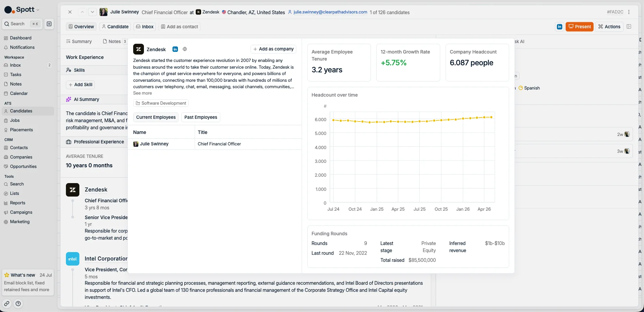The width and height of the screenshot is (644, 312).
Task: Switch to the candidate Inbox tab
Action: [145, 27]
